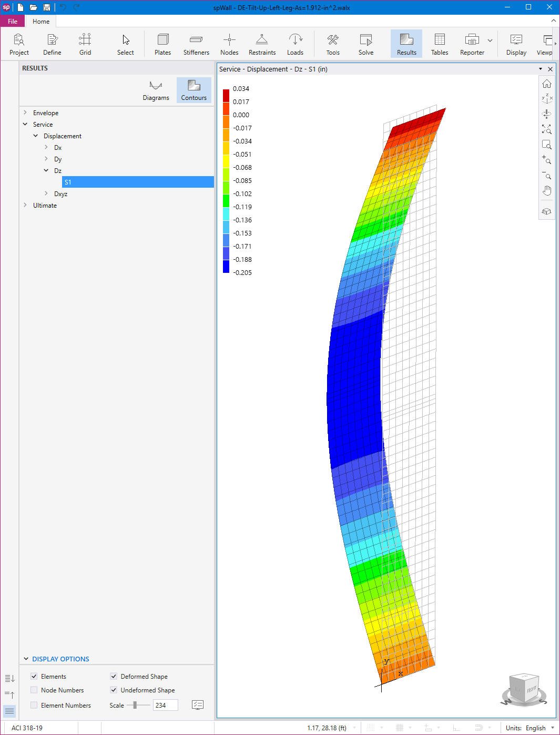The width and height of the screenshot is (560, 735).
Task: Activate the Select pointer tool
Action: coord(126,44)
